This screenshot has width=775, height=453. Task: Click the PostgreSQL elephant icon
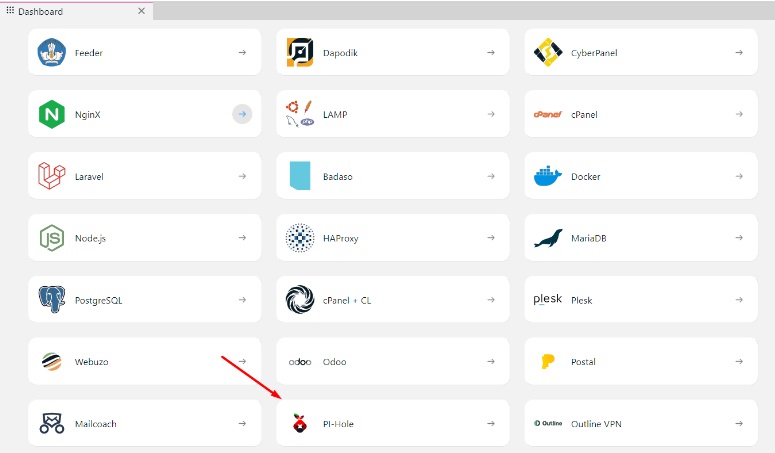pyautogui.click(x=51, y=300)
